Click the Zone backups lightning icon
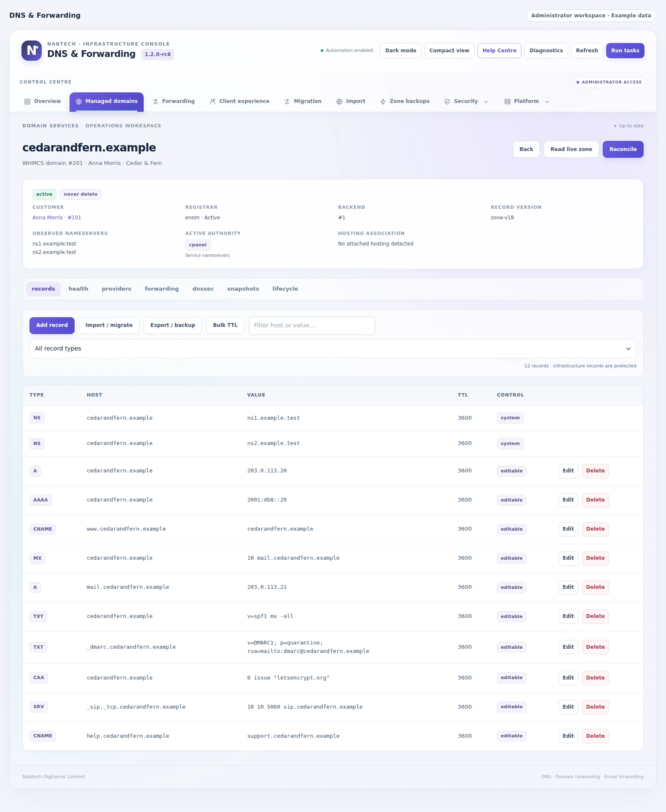The height and width of the screenshot is (812, 666). [383, 102]
